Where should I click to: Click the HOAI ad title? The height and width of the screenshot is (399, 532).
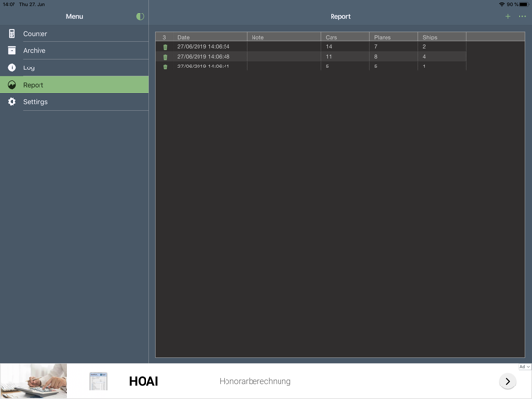pyautogui.click(x=144, y=381)
